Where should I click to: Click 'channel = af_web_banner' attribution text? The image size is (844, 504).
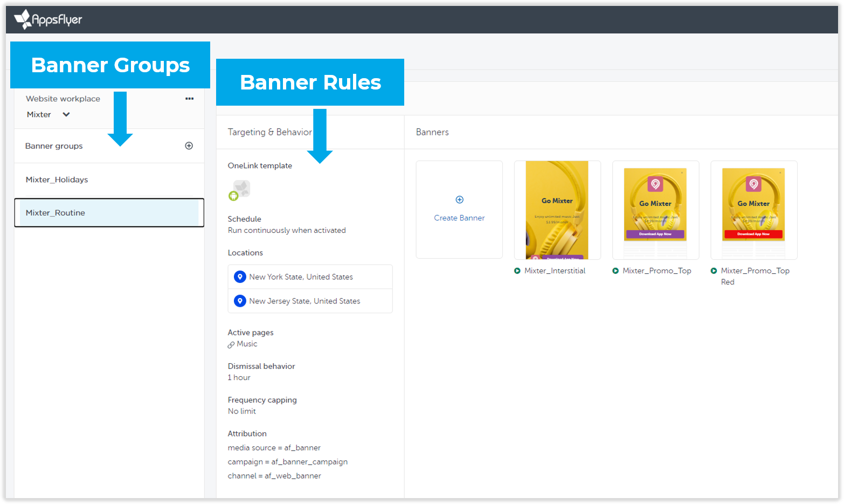[274, 475]
